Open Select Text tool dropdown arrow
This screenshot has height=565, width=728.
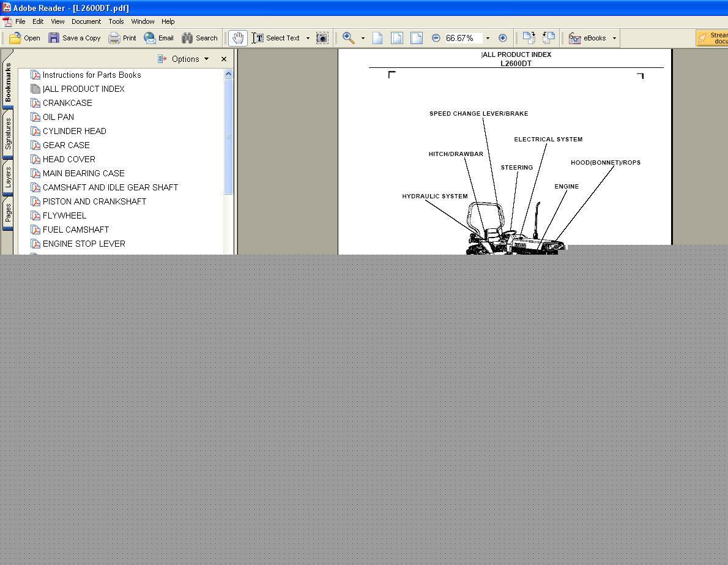308,38
